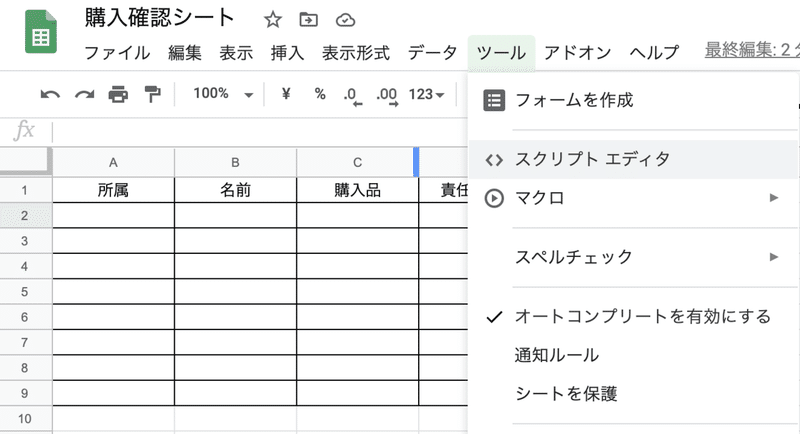Open the アドオン menu

point(577,53)
